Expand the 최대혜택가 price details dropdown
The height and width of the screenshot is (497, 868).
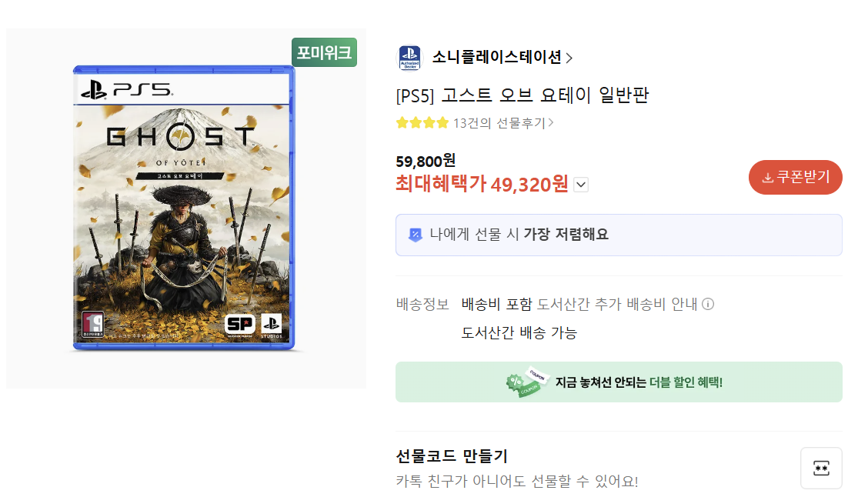[581, 185]
